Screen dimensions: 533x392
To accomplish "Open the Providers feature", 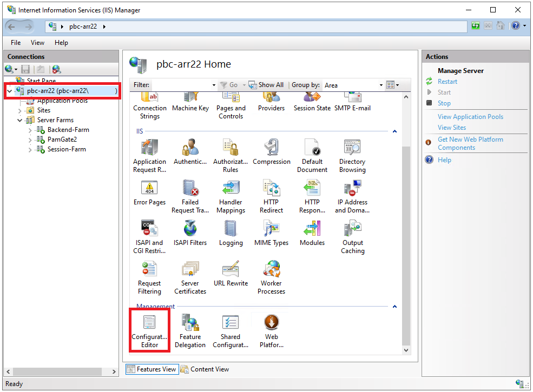I will tap(271, 102).
